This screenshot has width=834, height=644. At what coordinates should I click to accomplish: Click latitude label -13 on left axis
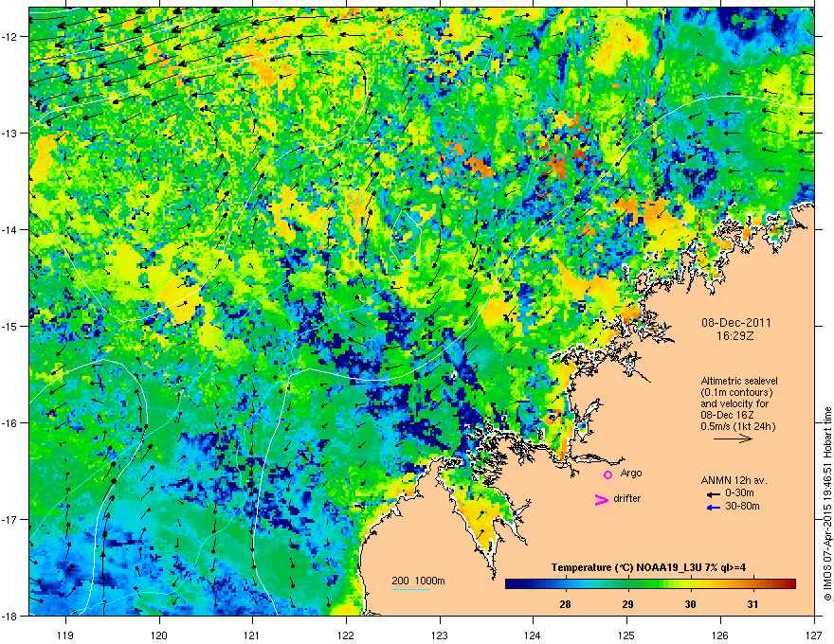9,134
